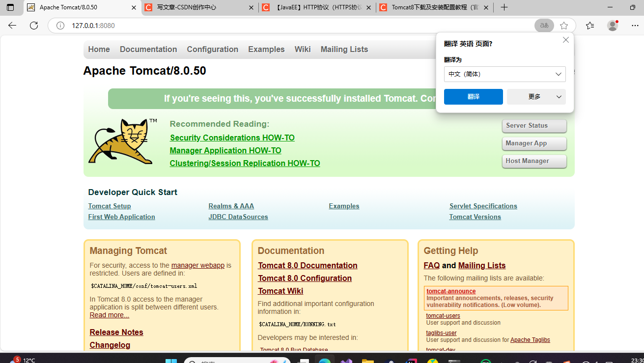Refresh the Tomcat page
Viewport: 644px width, 363px height.
coord(34,26)
